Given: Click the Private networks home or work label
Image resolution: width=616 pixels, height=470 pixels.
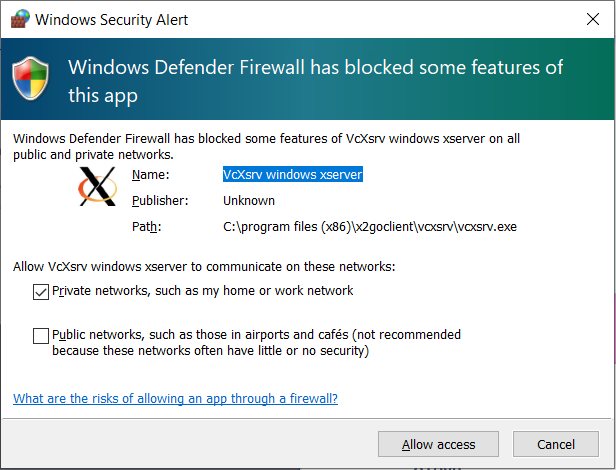Looking at the screenshot, I should coord(202,291).
